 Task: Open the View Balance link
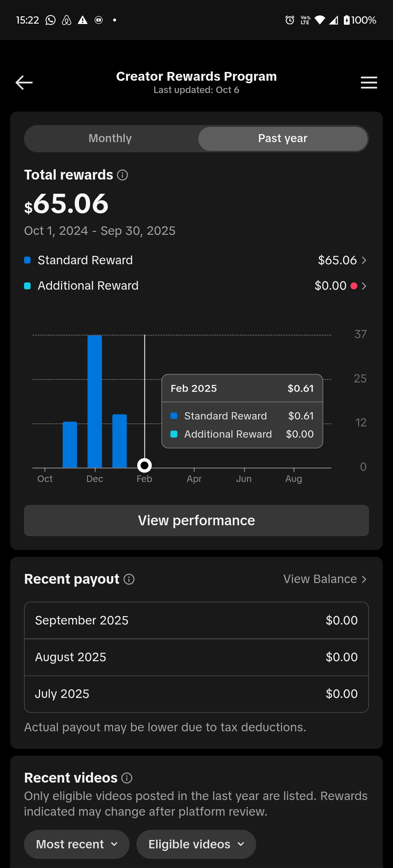click(325, 579)
